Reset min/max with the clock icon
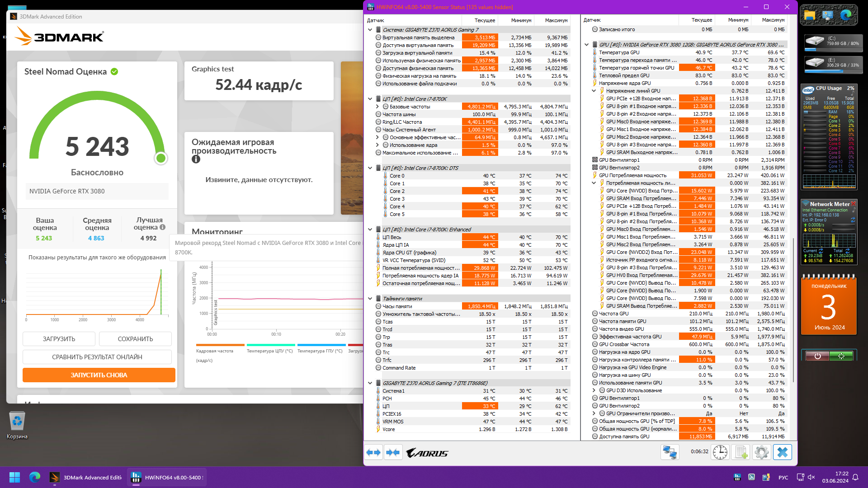 click(x=720, y=452)
